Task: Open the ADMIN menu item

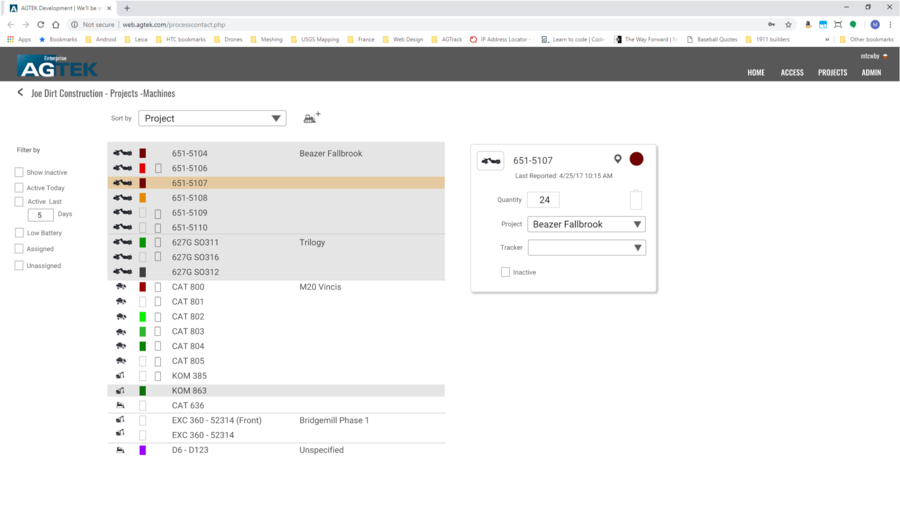Action: pyautogui.click(x=871, y=72)
